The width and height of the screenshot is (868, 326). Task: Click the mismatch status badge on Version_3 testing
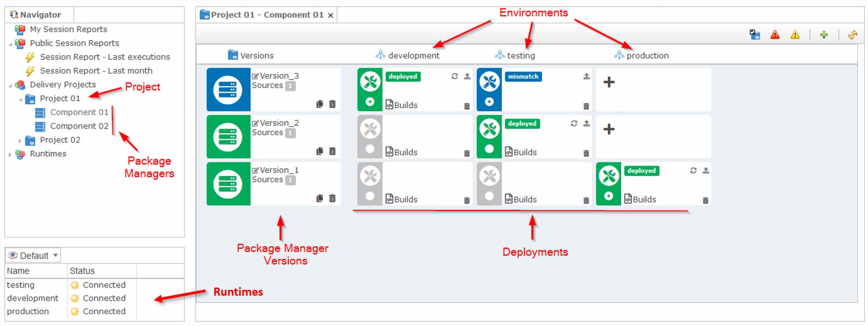tap(523, 76)
